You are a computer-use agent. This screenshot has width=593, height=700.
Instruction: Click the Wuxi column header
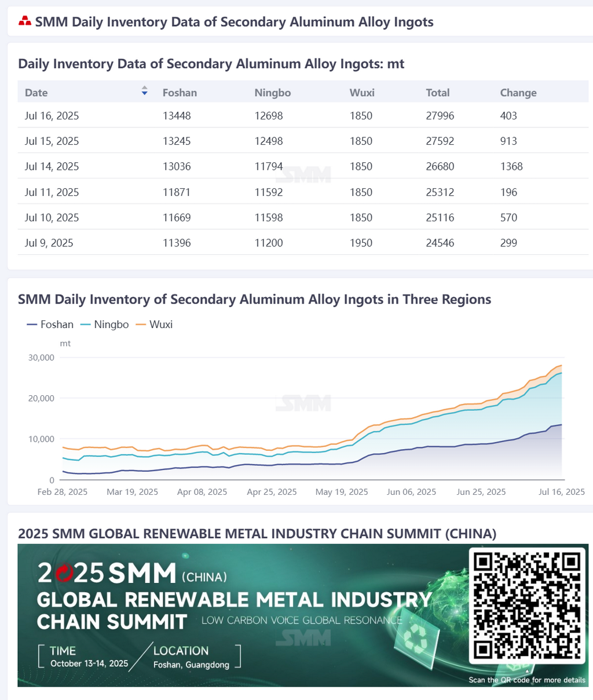362,93
